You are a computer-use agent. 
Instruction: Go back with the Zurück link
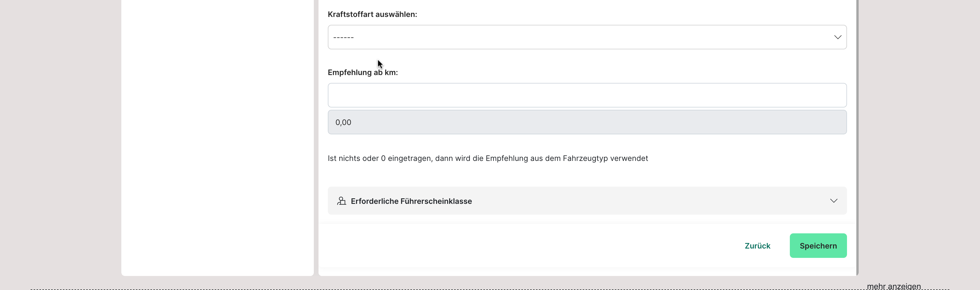tap(757, 246)
